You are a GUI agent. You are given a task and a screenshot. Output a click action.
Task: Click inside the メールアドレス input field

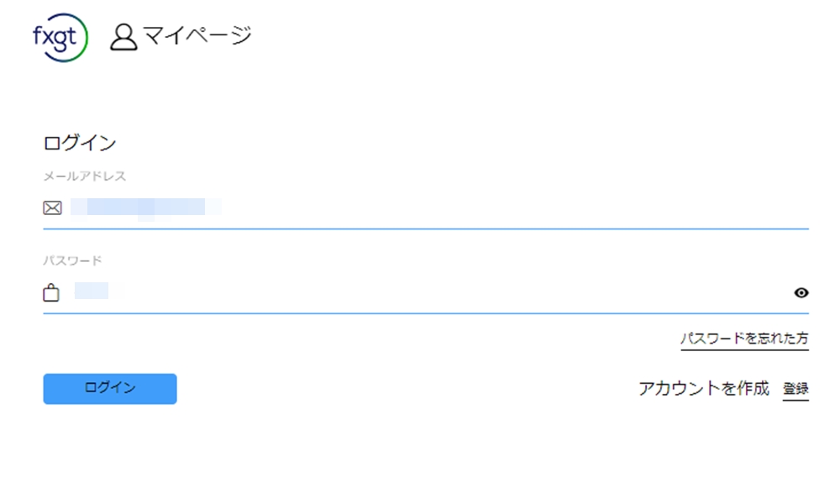pyautogui.click(x=336, y=207)
